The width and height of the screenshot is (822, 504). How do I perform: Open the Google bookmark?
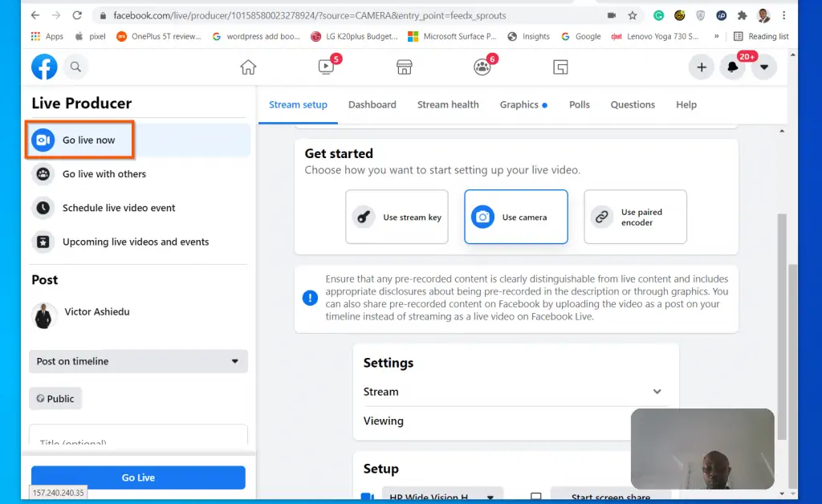pos(581,36)
